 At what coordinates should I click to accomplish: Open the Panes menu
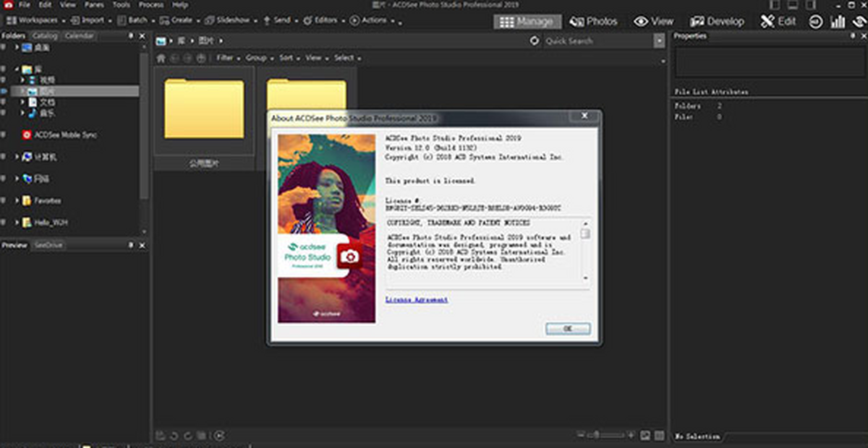94,5
